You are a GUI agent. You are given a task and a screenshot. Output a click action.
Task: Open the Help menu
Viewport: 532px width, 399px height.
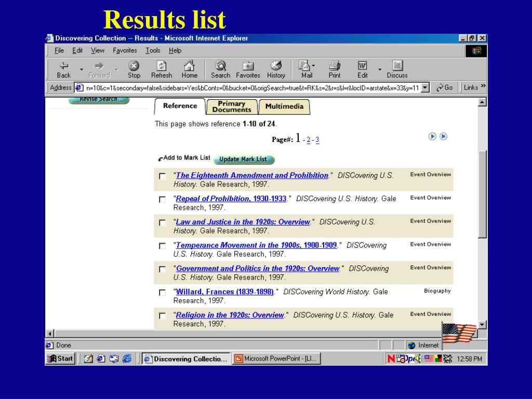coord(175,50)
